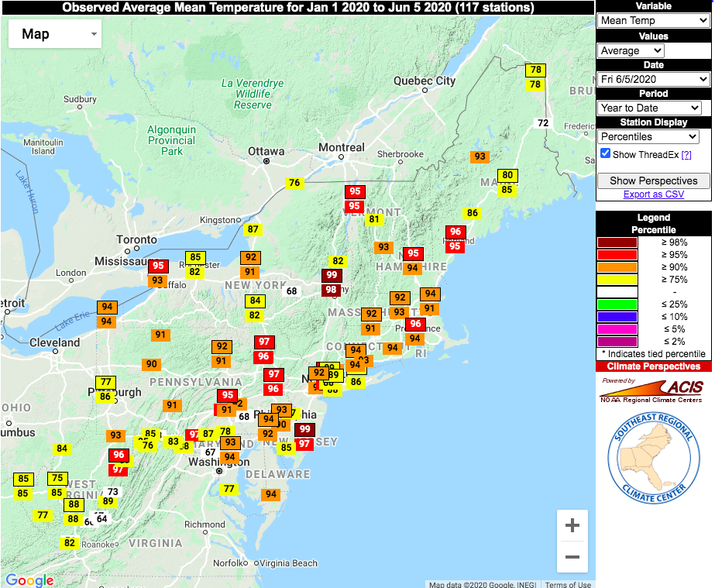Image resolution: width=715 pixels, height=588 pixels.
Task: Open the Map type selector
Action: 54,34
